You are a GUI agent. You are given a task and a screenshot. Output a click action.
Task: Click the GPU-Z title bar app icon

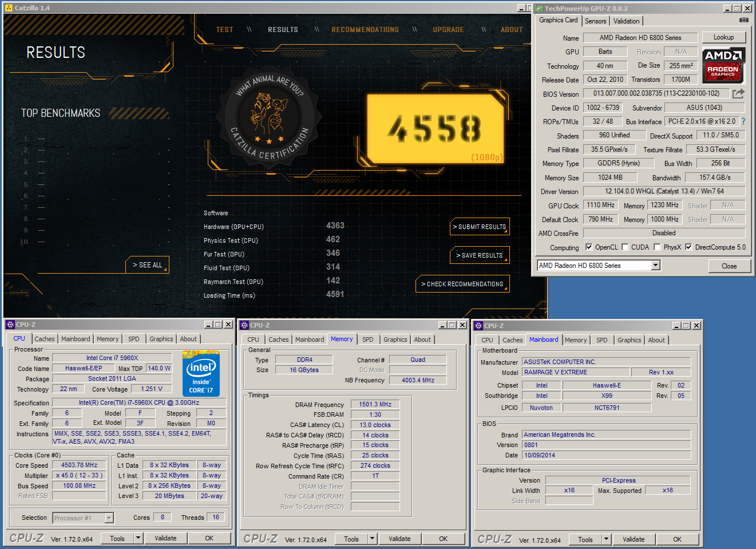click(539, 9)
